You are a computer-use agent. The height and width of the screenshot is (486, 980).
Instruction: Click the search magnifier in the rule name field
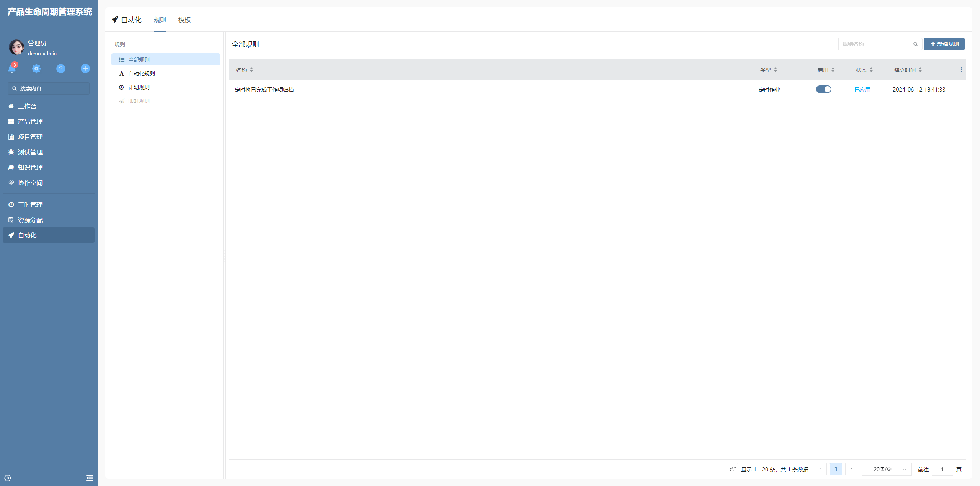(916, 44)
